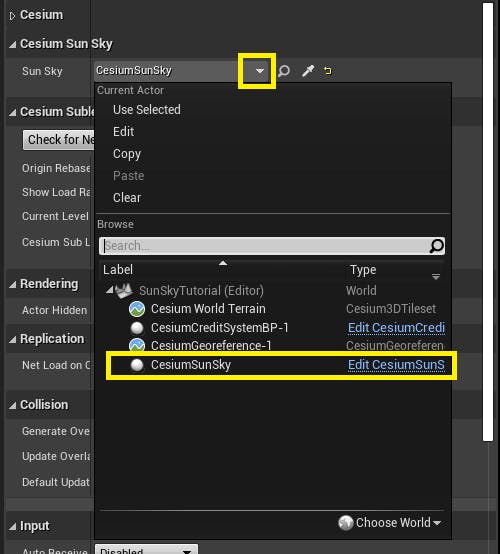Click the Origin Rebase property label

[56, 168]
